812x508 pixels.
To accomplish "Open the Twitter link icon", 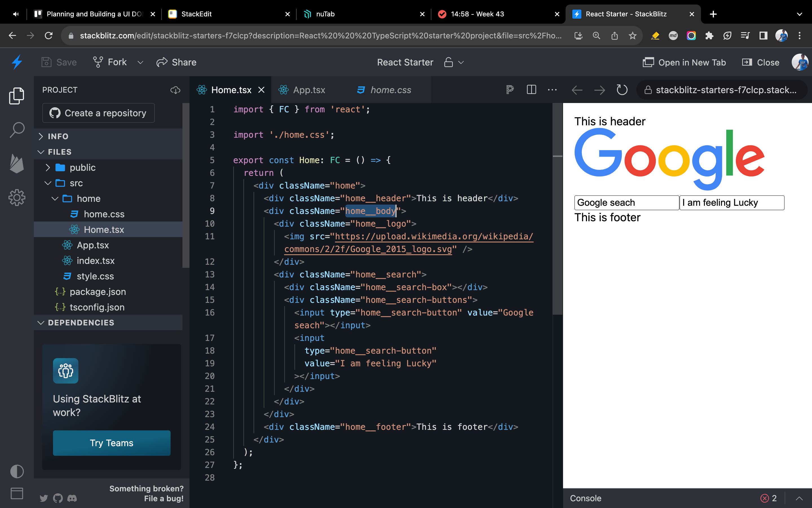I will tap(44, 498).
